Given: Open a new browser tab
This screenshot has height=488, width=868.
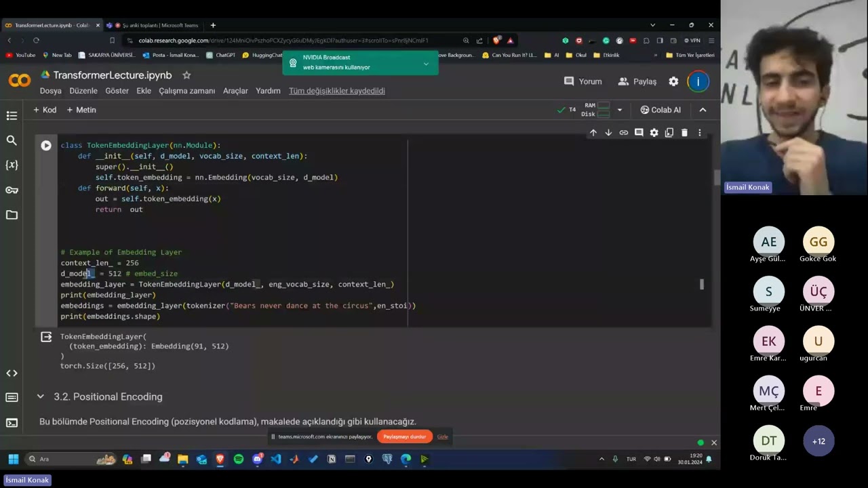Looking at the screenshot, I should (213, 25).
